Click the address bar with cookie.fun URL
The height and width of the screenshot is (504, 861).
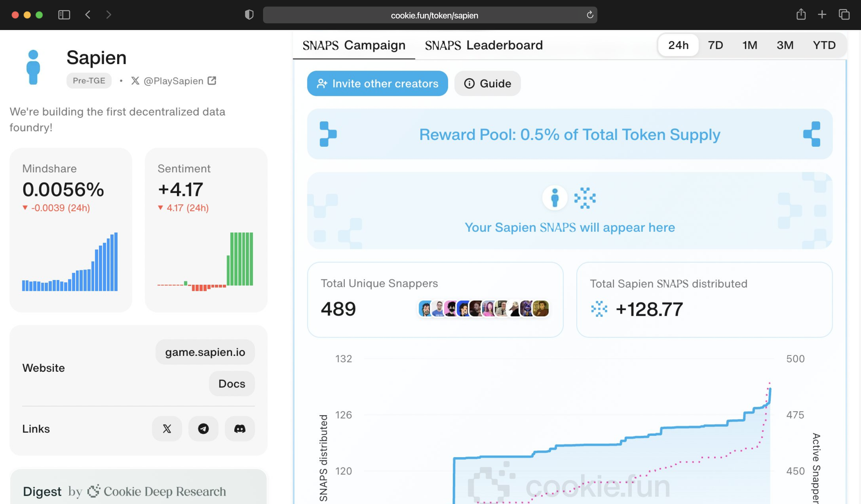point(434,15)
